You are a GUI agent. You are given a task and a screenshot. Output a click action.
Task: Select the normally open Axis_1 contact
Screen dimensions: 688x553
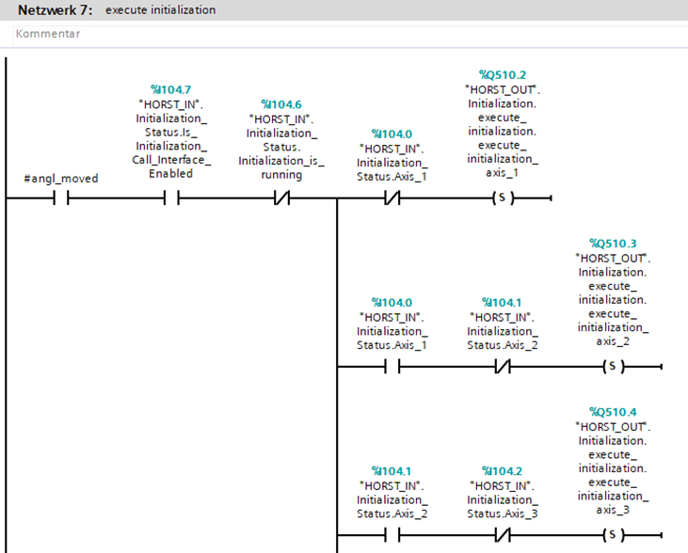[391, 367]
